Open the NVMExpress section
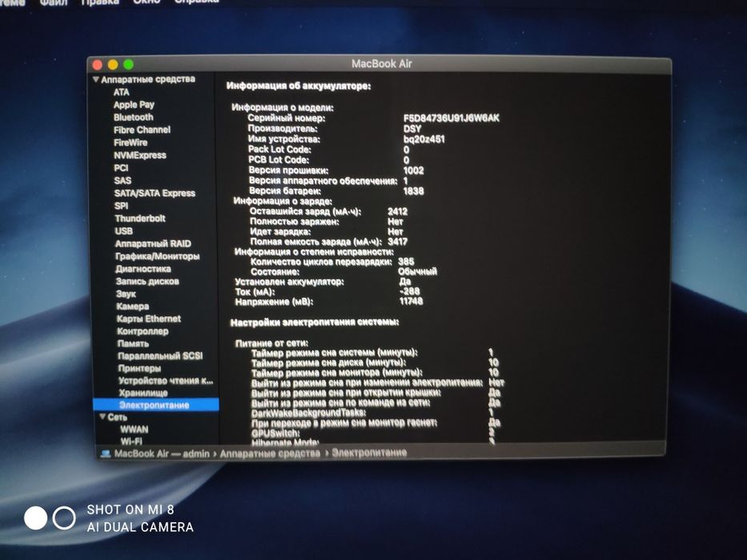Screen dimensions: 747x560 (x=140, y=155)
